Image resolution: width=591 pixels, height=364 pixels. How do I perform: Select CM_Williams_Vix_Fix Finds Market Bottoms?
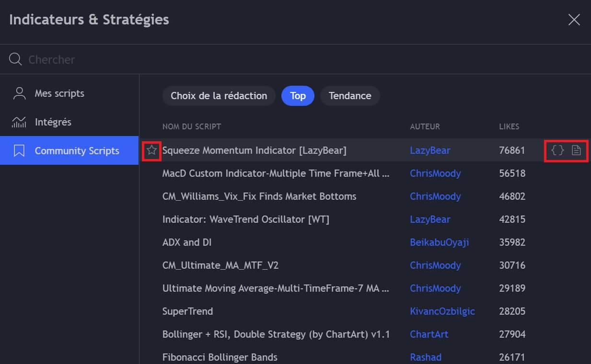(x=259, y=196)
